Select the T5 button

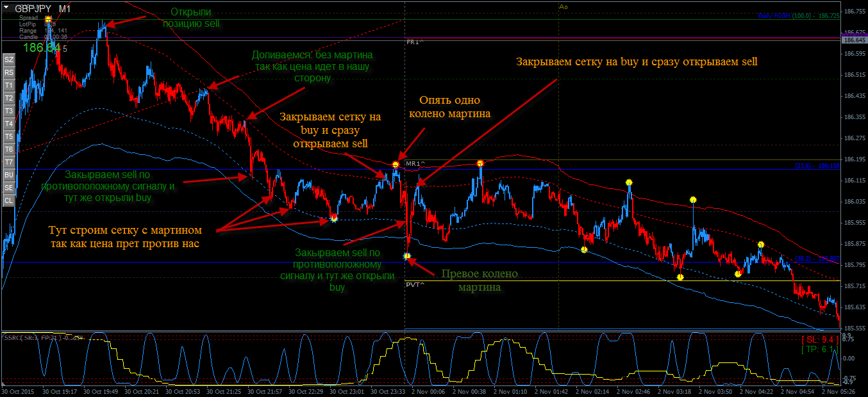[x=9, y=136]
